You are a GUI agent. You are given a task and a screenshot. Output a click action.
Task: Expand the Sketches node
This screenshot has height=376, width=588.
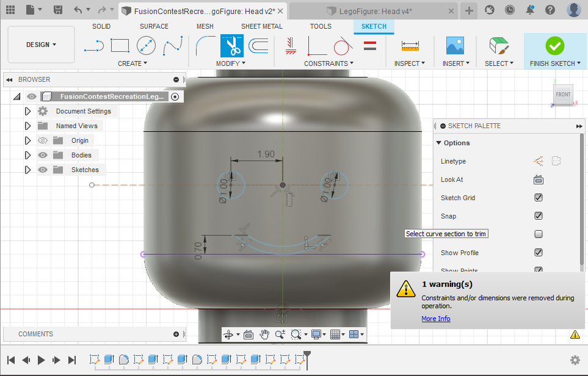pyautogui.click(x=27, y=170)
